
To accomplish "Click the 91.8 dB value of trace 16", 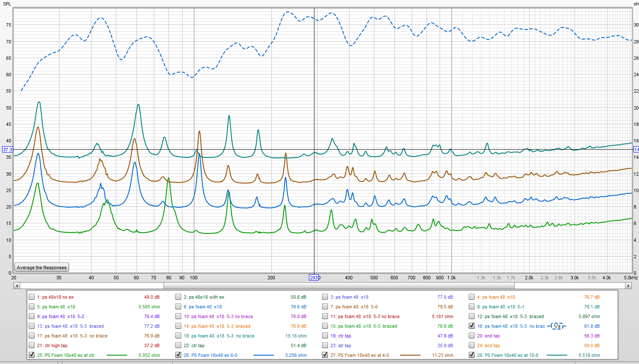I will 592,326.
